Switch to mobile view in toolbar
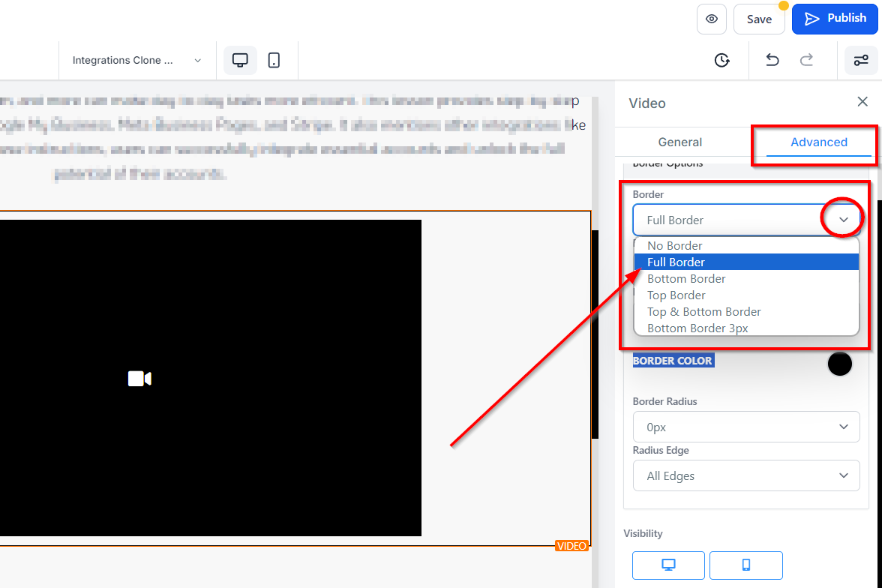This screenshot has width=882, height=588. point(274,61)
